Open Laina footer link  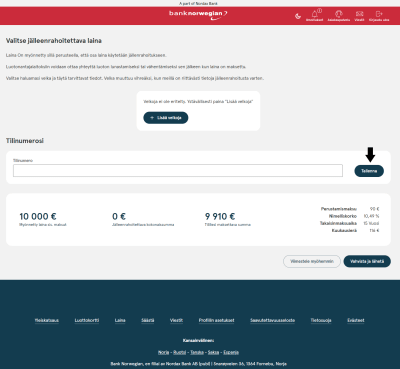pos(120,320)
